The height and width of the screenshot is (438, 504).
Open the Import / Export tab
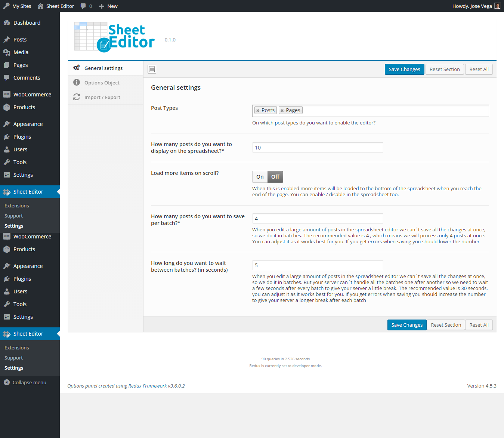tap(105, 97)
